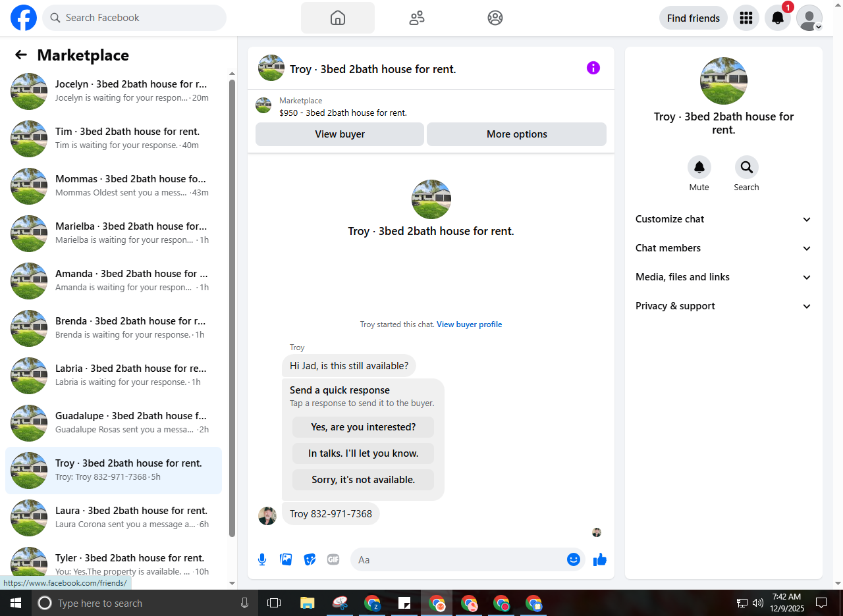This screenshot has width=843, height=616.
Task: Open the View buyer profile link
Action: tap(469, 324)
